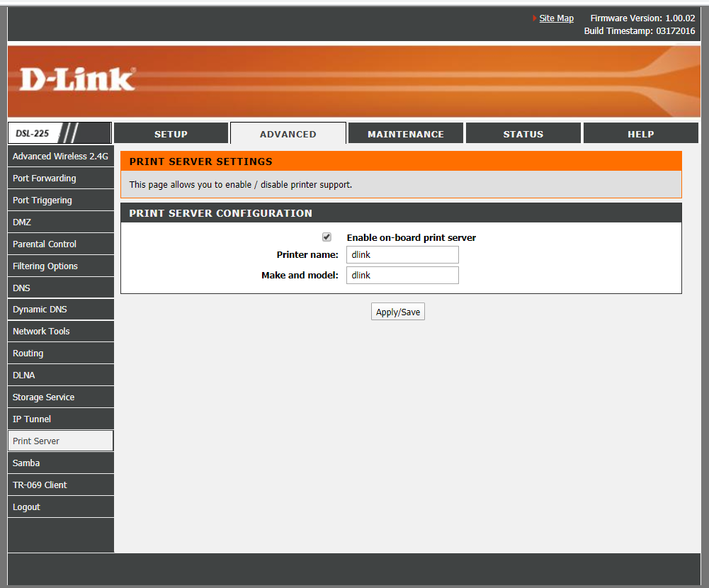Open Samba settings

pyautogui.click(x=61, y=463)
